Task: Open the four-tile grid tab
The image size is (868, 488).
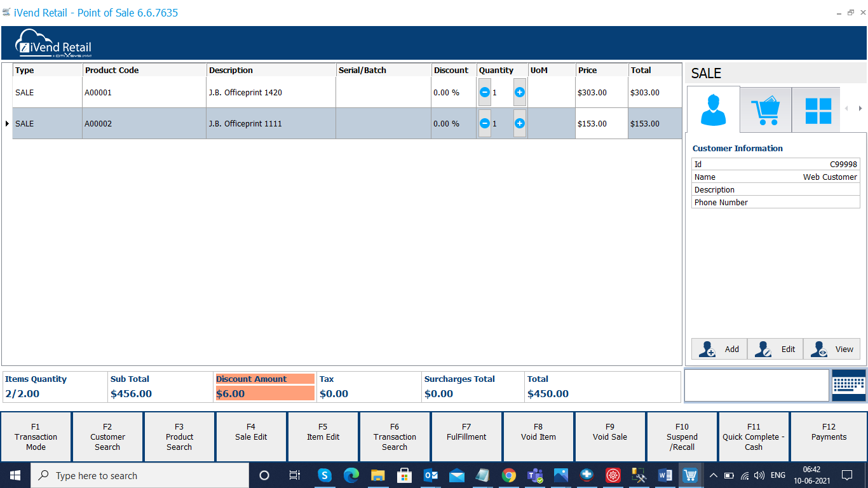Action: [818, 110]
